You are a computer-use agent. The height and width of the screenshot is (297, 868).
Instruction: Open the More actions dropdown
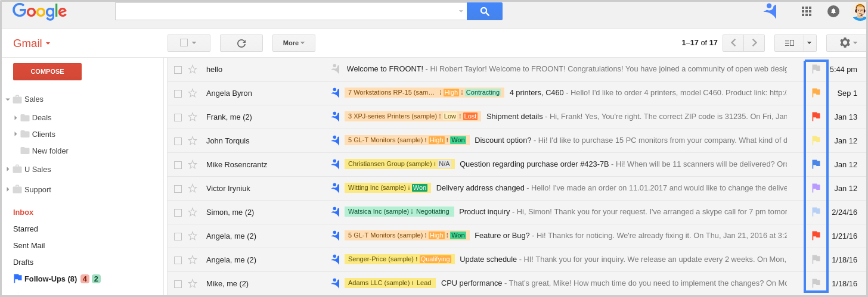click(x=294, y=43)
